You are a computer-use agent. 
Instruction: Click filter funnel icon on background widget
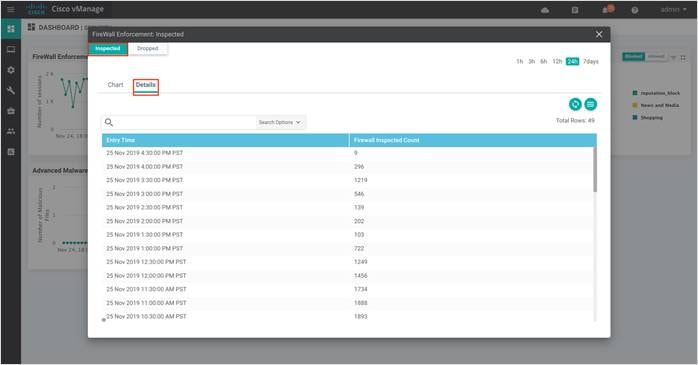click(x=673, y=57)
